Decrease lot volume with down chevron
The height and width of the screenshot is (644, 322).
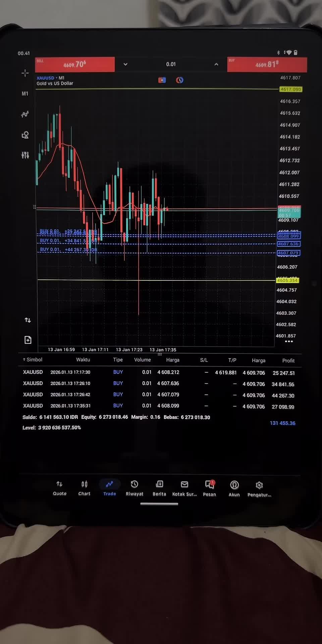[x=125, y=64]
